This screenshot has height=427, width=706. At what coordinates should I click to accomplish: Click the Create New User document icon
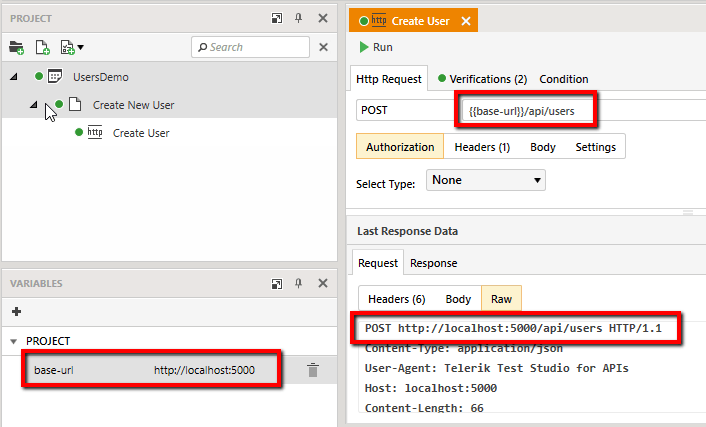click(x=75, y=104)
